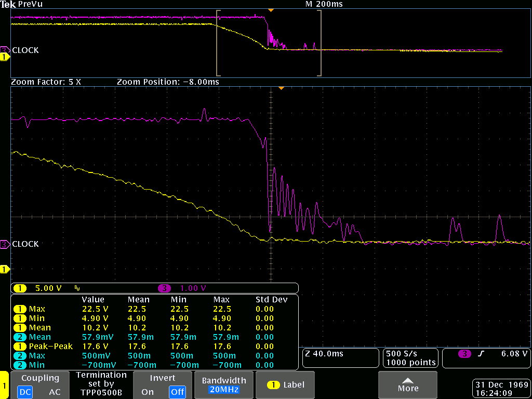Click the channel 1 side menu tab
This screenshot has width=532, height=399.
tap(4, 385)
